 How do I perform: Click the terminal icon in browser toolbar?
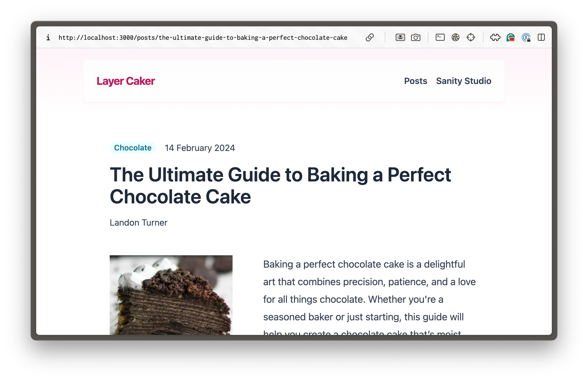tap(439, 38)
